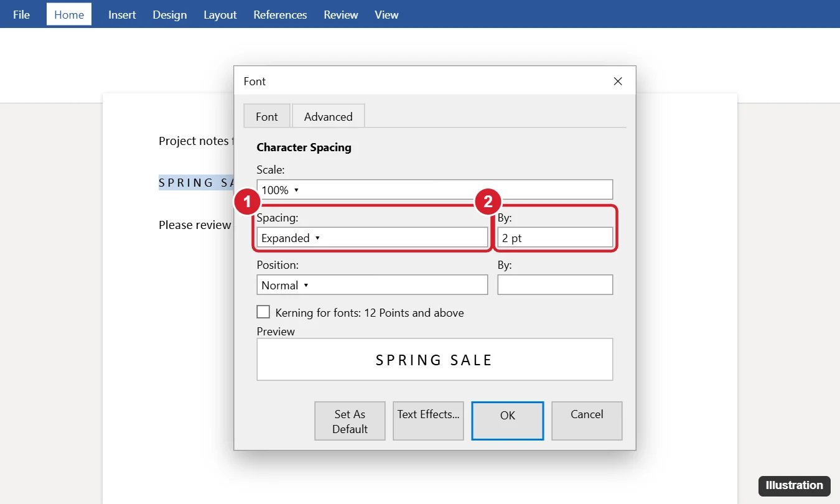Select the Home ribbon tab
Viewport: 840px width, 504px height.
[x=69, y=14]
